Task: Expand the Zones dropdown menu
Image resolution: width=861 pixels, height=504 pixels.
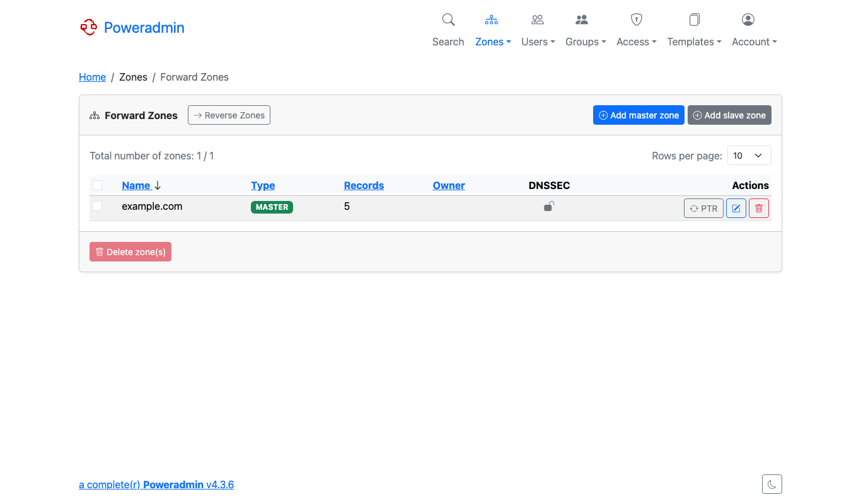Action: click(x=493, y=42)
